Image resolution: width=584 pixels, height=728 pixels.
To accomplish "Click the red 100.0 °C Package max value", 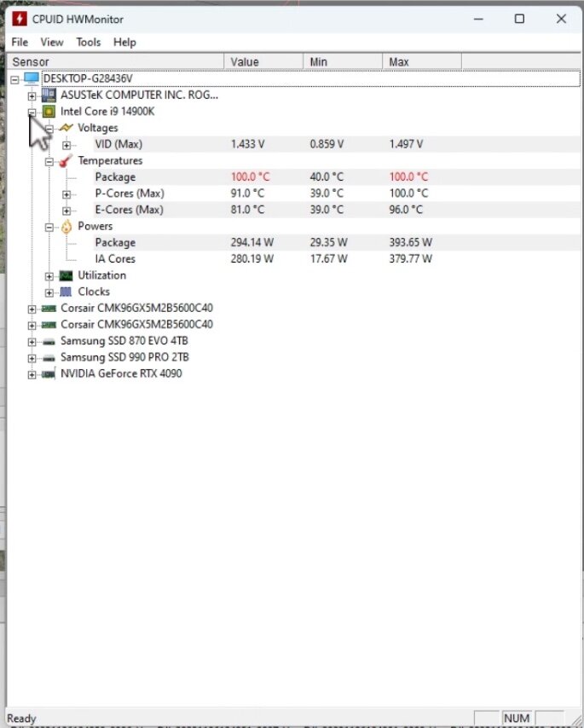I will click(408, 177).
